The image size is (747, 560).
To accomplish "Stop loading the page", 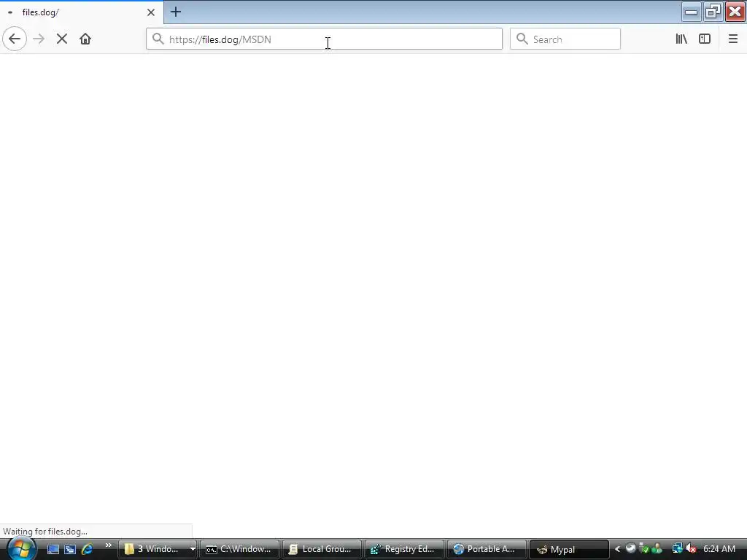I will [x=62, y=39].
